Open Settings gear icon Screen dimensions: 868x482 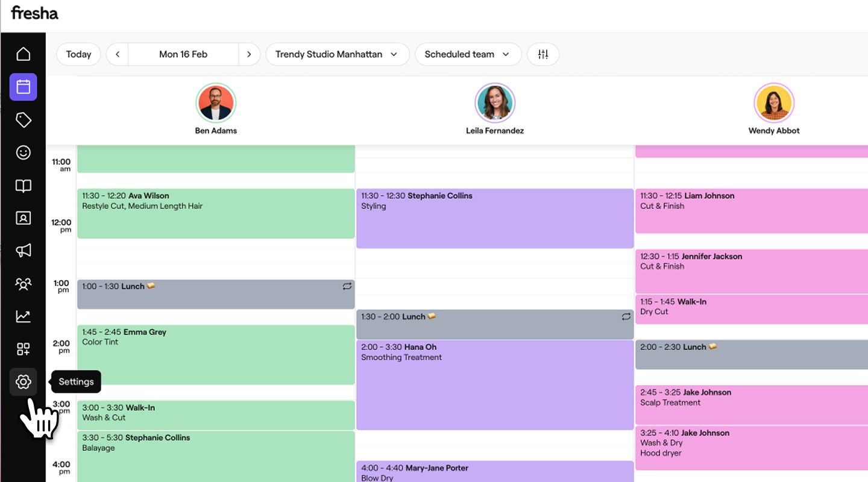[23, 382]
